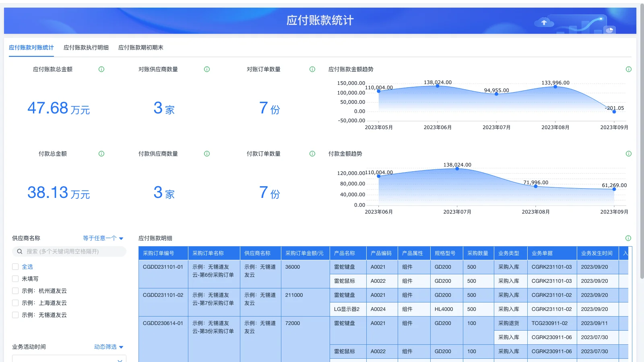This screenshot has height=362, width=644.
Task: Click the info icon next to 对账供应商数量
Action: 206,69
